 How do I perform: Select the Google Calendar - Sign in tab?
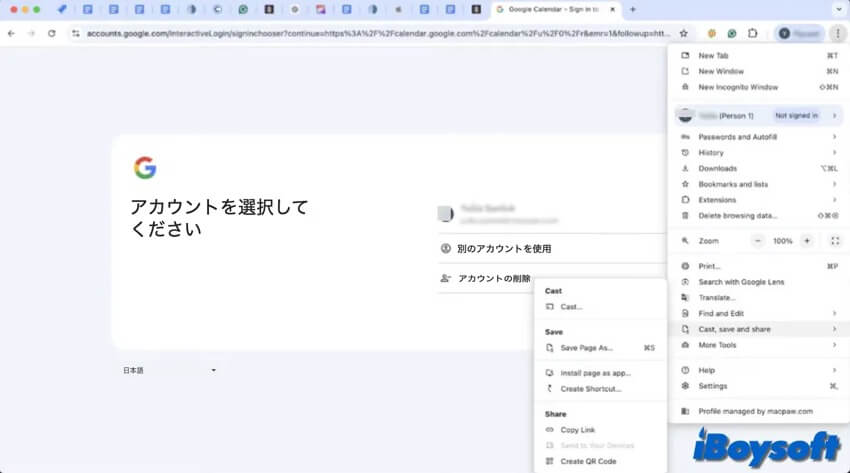coord(555,9)
